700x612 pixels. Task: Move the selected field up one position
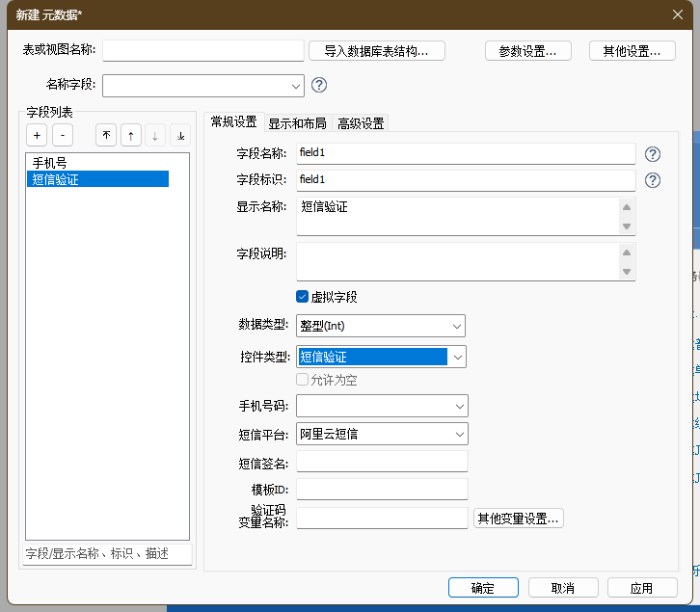pos(130,136)
